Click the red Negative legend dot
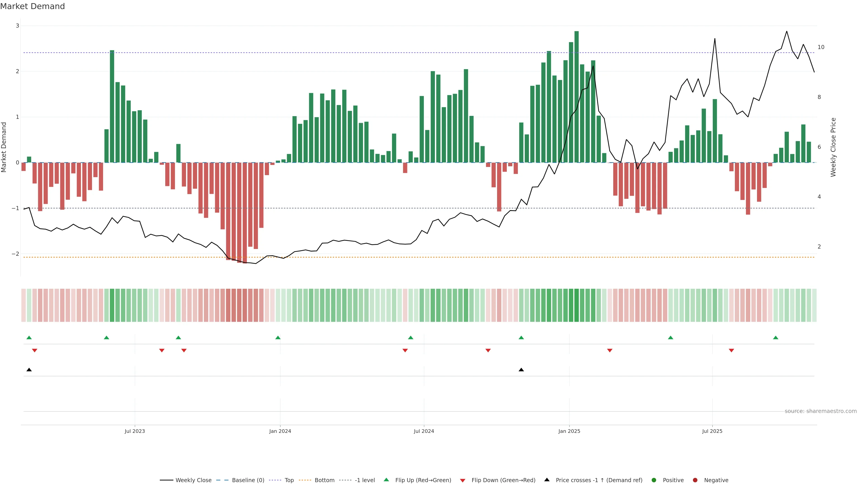The width and height of the screenshot is (868, 488). tap(695, 480)
